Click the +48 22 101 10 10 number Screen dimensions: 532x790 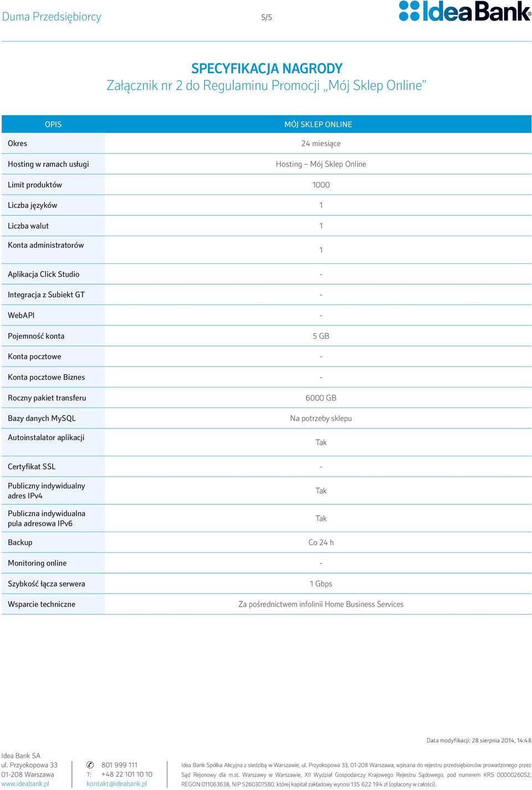tap(127, 774)
